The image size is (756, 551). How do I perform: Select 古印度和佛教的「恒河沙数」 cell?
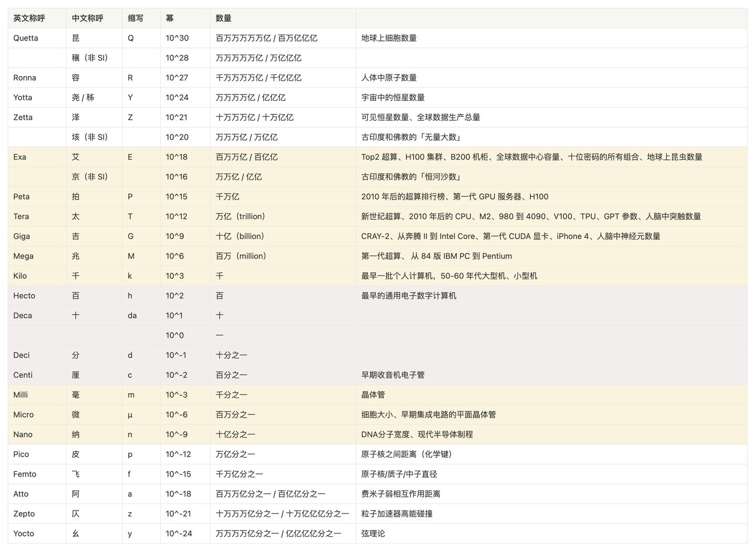[x=551, y=177]
